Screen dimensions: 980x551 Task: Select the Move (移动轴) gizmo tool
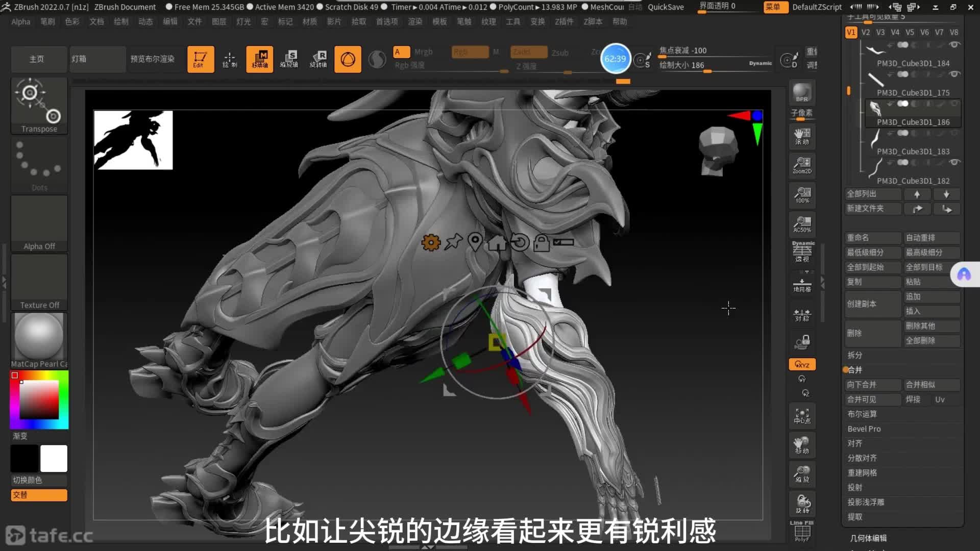(259, 59)
